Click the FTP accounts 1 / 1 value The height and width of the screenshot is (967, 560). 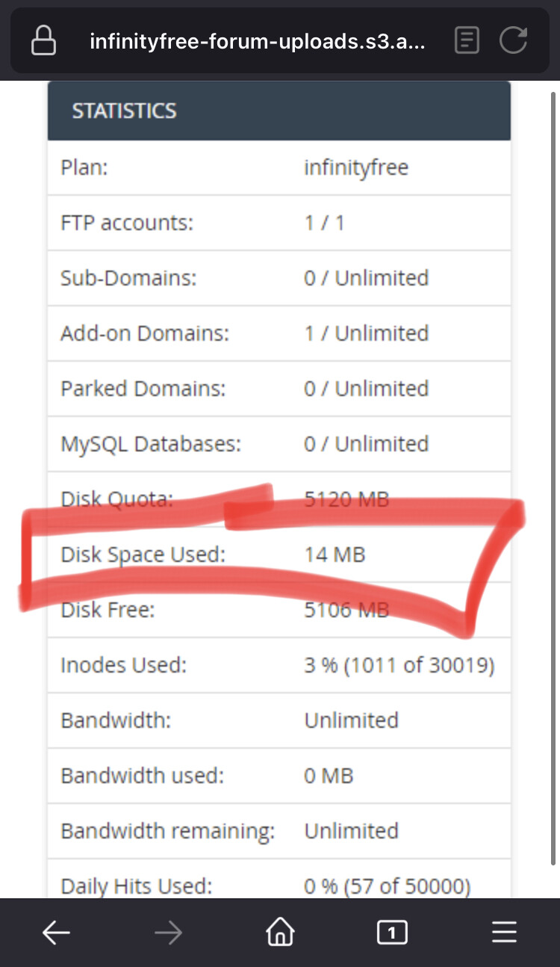pos(324,223)
